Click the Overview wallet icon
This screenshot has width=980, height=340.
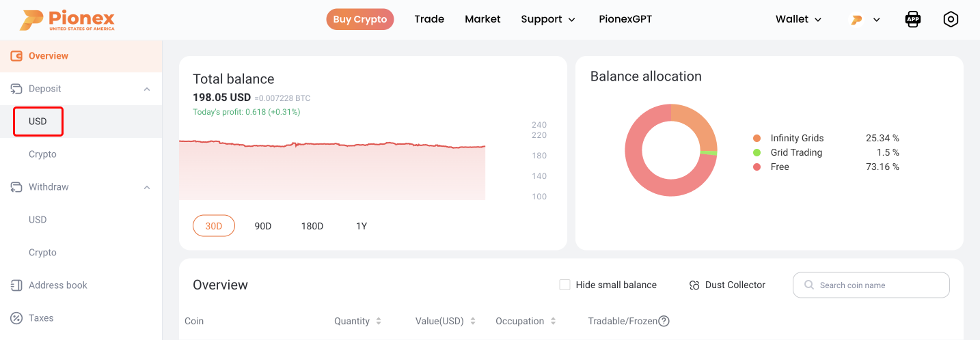point(16,56)
